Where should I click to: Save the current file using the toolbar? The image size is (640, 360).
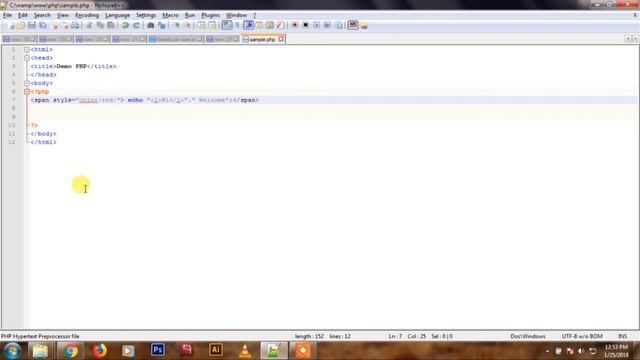[x=31, y=26]
